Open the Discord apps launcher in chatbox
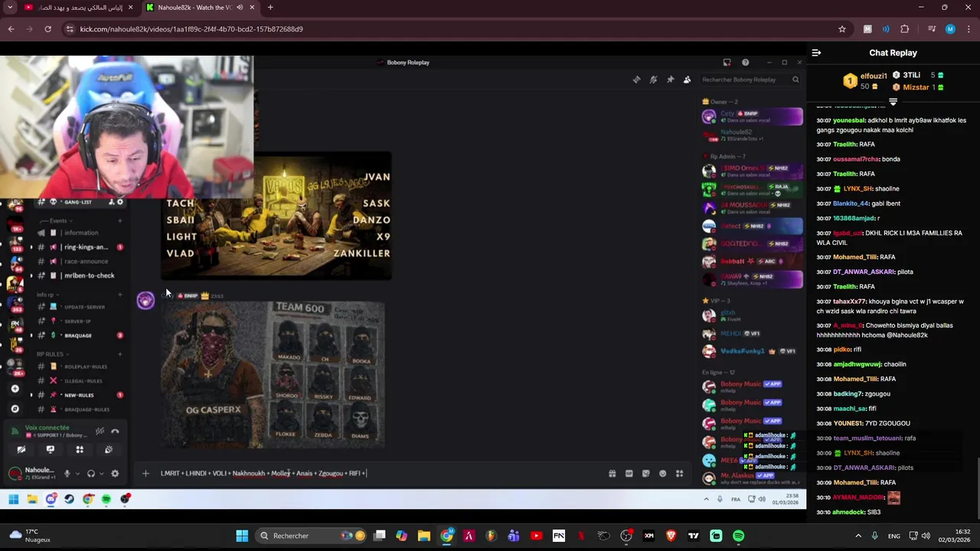Viewport: 980px width, 551px height. click(680, 474)
